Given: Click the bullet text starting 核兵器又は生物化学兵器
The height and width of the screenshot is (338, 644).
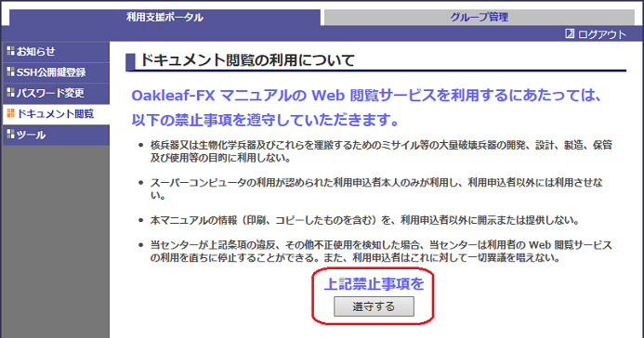Looking at the screenshot, I should (381, 151).
